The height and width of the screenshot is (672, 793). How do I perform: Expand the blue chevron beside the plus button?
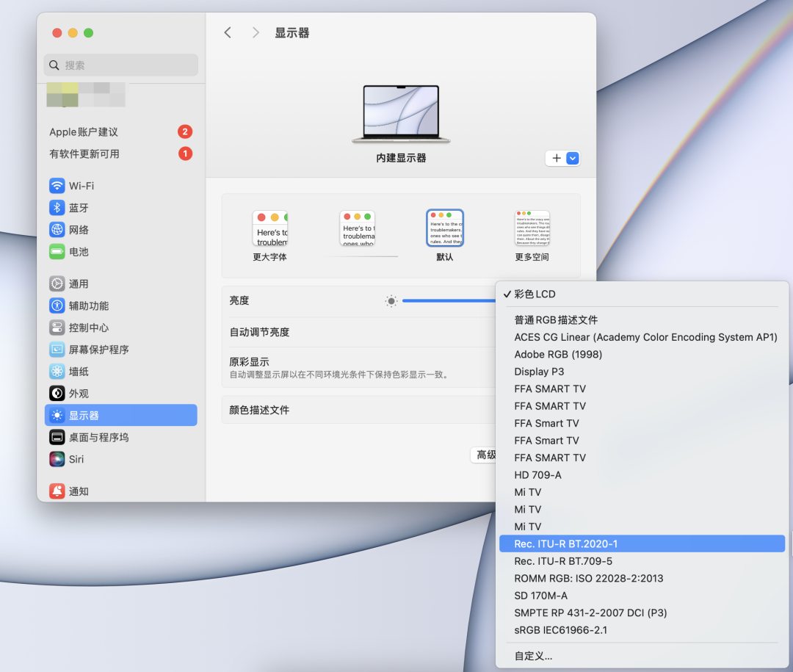tap(573, 159)
